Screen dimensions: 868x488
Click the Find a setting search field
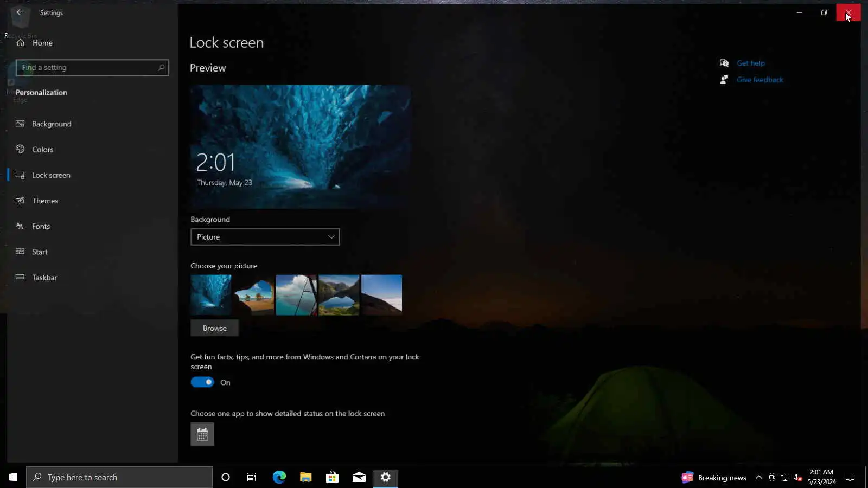click(x=92, y=68)
